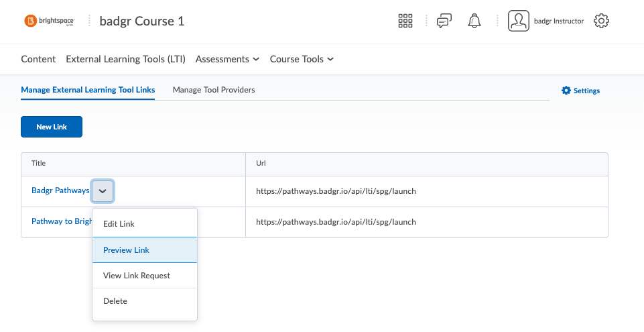Open the course selector waffle icon
Screen dimensions: 644x332
pyautogui.click(x=405, y=21)
